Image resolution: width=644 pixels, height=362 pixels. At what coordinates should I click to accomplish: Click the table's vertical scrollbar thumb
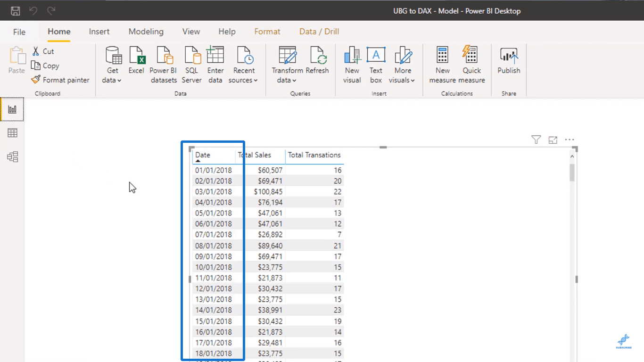click(572, 173)
